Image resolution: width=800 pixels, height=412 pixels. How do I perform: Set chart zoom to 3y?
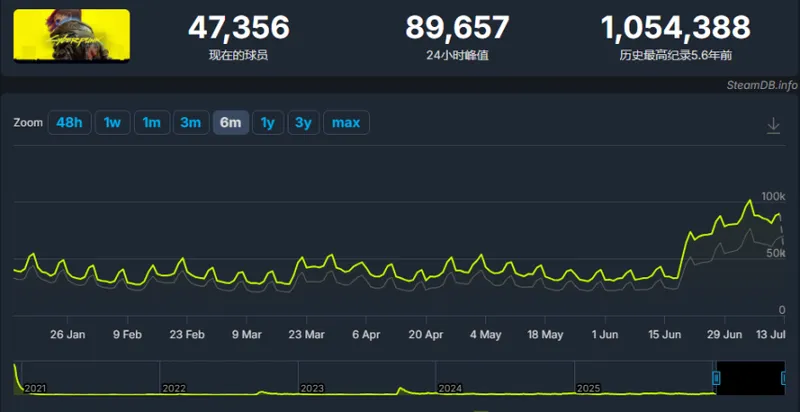pyautogui.click(x=304, y=123)
